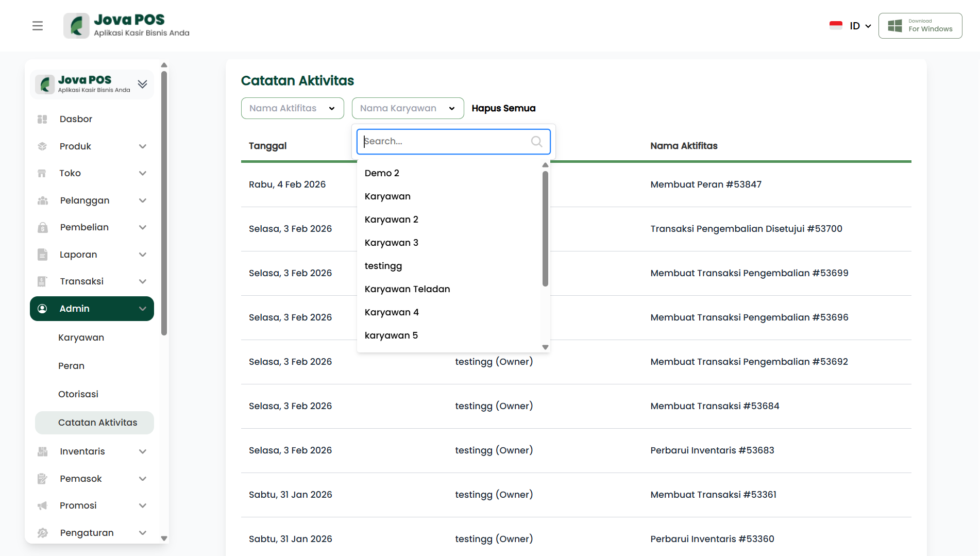Image resolution: width=980 pixels, height=556 pixels.
Task: Click the Pembelian bag icon
Action: (42, 227)
